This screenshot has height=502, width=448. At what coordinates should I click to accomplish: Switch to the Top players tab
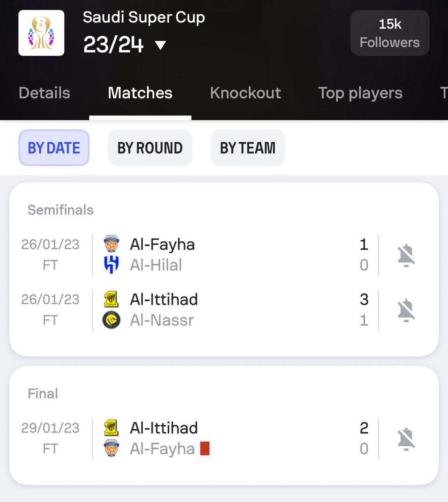(360, 93)
